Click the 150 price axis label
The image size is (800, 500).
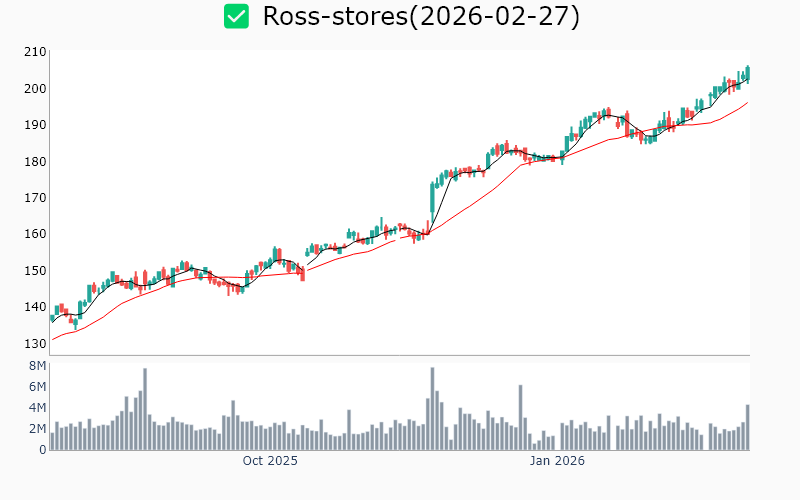35,270
